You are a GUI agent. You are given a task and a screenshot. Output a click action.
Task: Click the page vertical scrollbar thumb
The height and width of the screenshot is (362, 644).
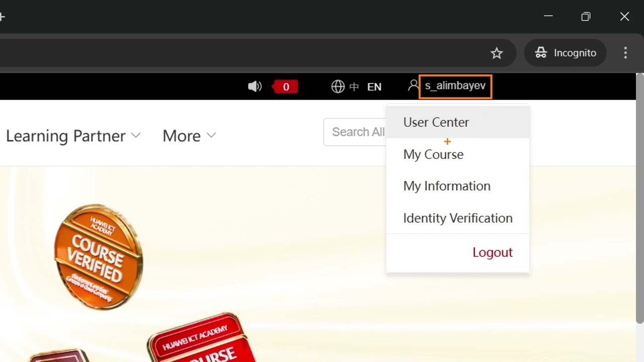[639, 199]
